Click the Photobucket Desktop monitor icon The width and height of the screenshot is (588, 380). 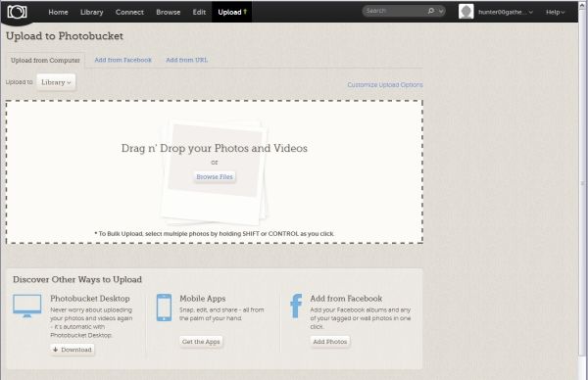[x=27, y=306]
